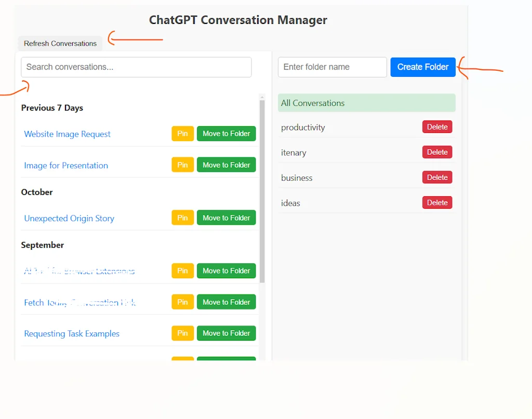
Task: Open the Requesting Task Examples conversation
Action: (72, 333)
